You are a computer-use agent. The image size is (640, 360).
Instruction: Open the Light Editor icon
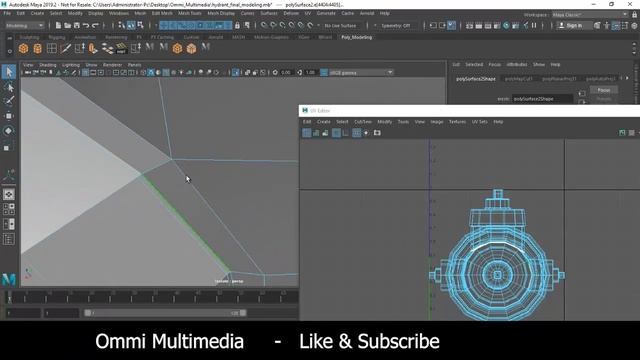pos(525,25)
